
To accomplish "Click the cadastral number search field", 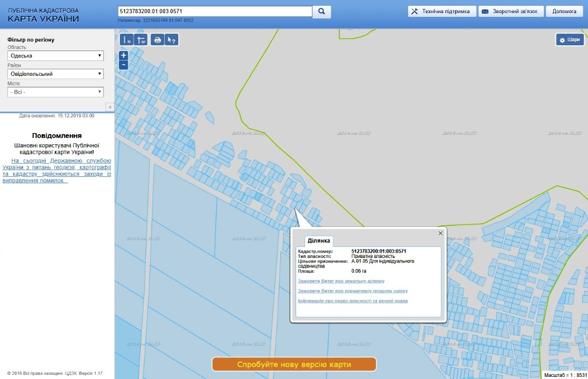I will click(x=215, y=11).
